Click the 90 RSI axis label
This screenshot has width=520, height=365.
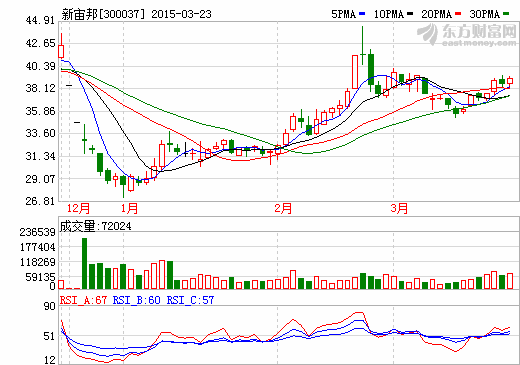pos(50,306)
